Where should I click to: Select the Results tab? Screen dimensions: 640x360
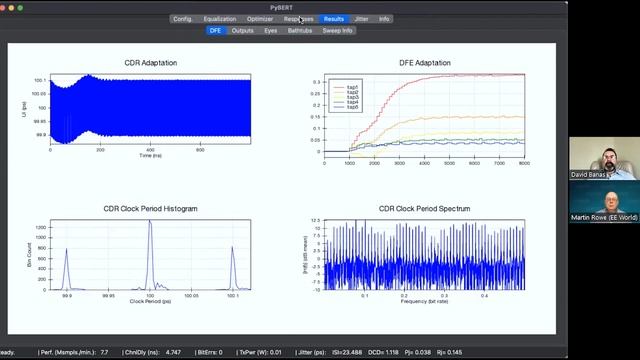point(334,19)
